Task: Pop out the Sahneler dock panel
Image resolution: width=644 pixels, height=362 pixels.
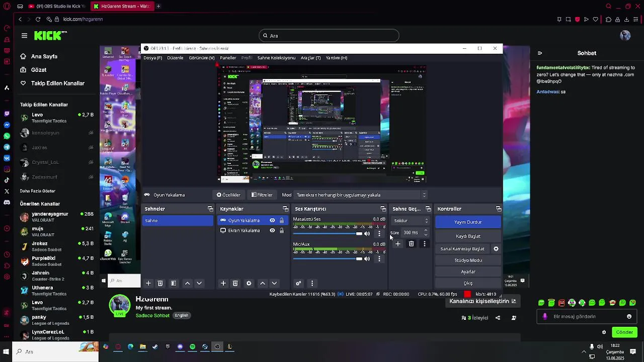Action: (x=210, y=209)
